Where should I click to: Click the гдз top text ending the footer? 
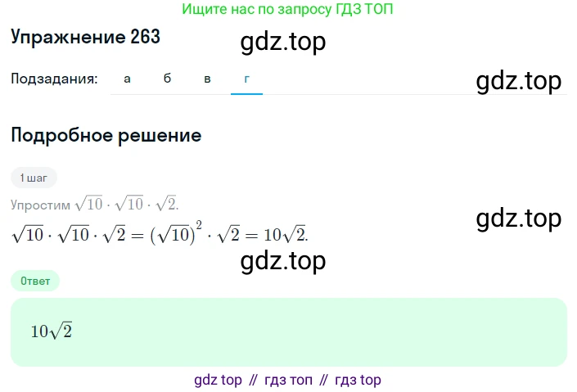click(x=358, y=380)
